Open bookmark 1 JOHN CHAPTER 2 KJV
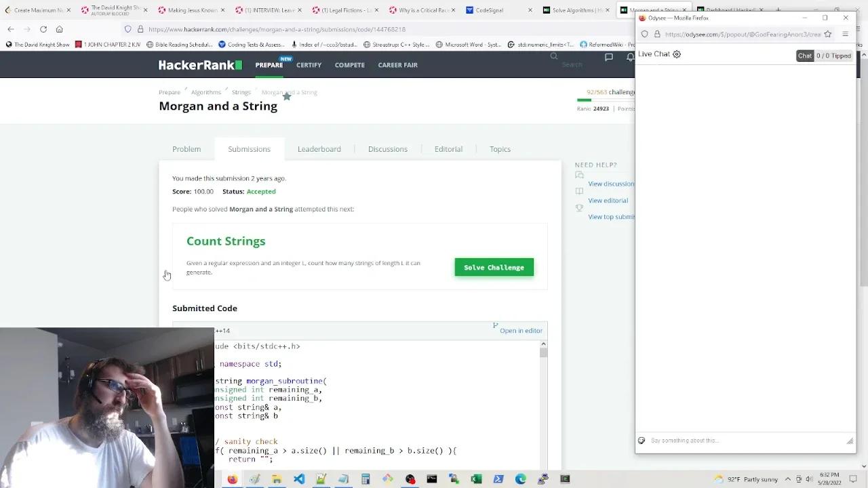The image size is (868, 488). pyautogui.click(x=108, y=45)
